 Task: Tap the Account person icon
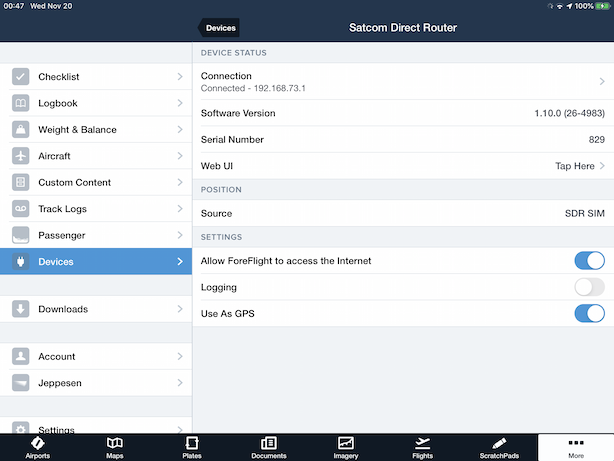point(20,356)
